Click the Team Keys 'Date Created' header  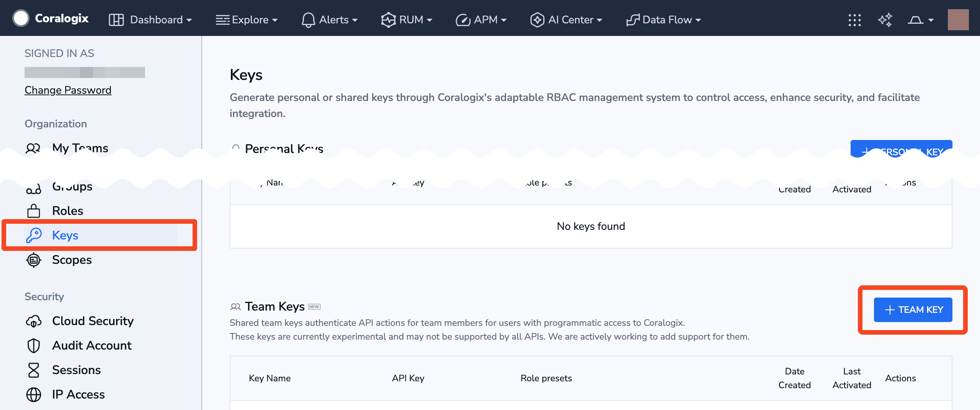pos(795,378)
